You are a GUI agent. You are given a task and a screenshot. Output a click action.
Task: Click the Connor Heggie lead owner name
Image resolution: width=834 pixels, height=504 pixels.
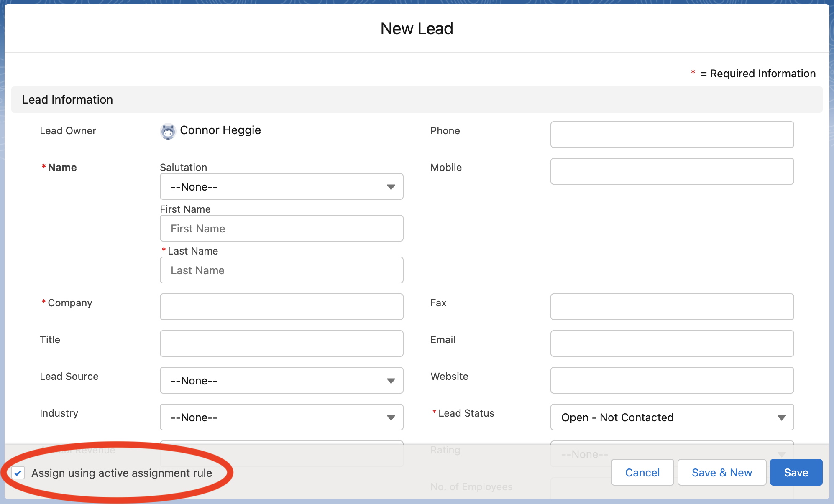pos(220,130)
